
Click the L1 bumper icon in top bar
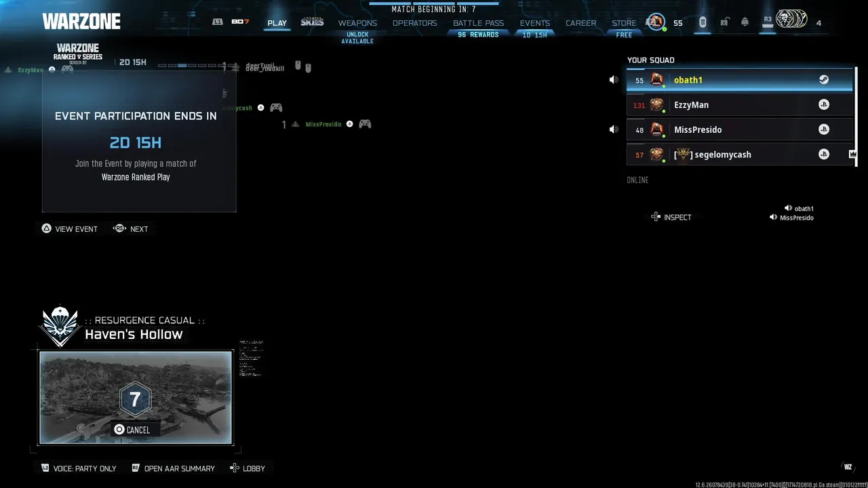click(218, 22)
